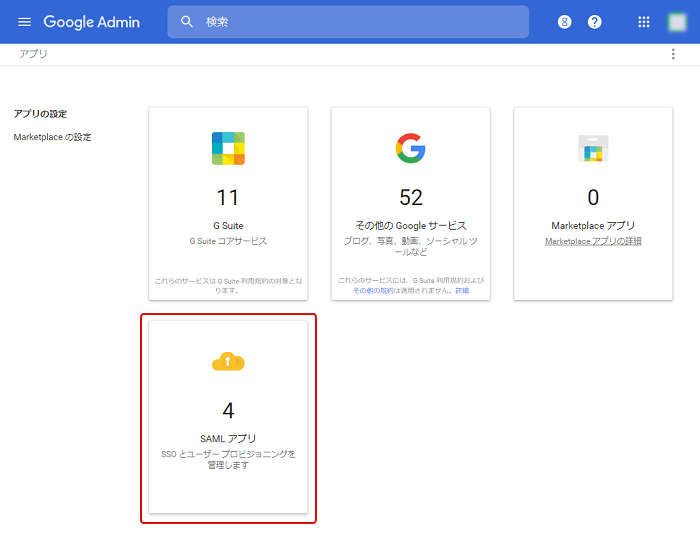Open Marketplace アプリの詳細 link
700x544 pixels.
click(593, 241)
